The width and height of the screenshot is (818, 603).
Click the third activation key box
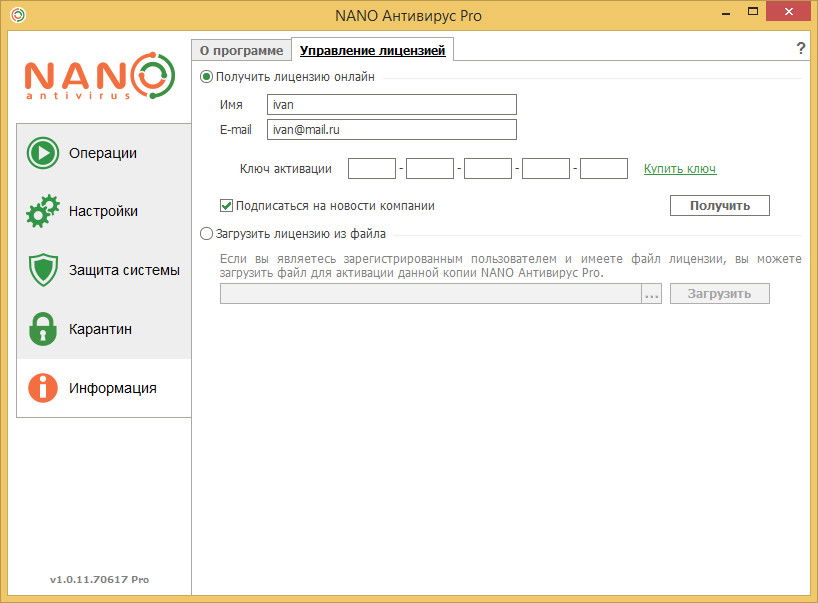(x=488, y=168)
